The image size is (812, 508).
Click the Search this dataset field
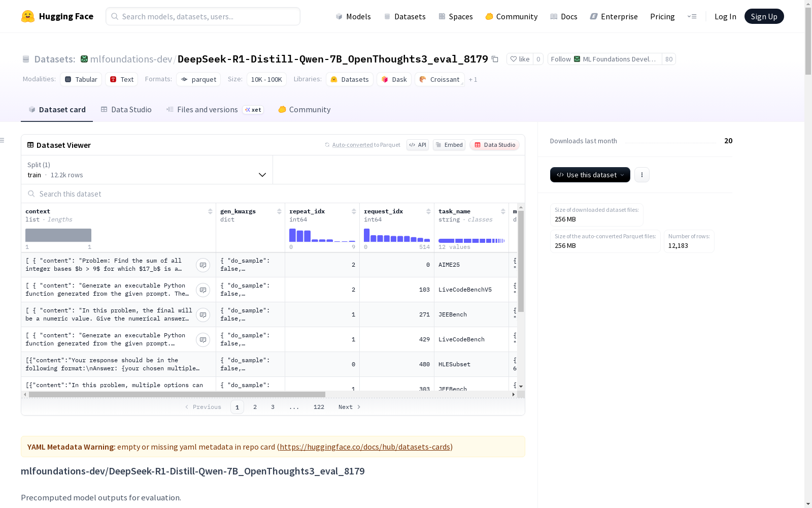coord(273,194)
